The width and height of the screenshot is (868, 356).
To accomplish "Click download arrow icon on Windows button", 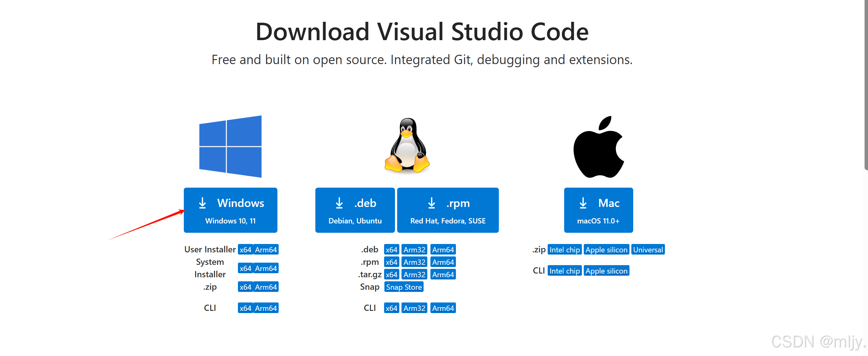I will pos(202,203).
